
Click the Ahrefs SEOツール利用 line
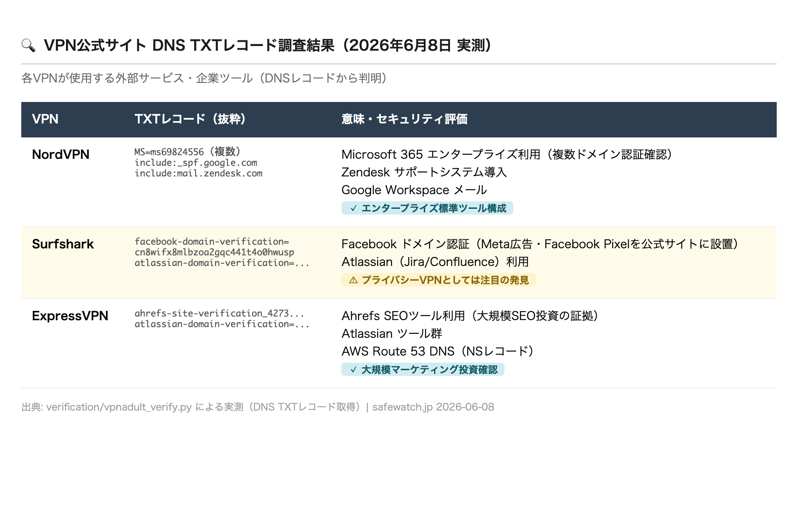coord(471,316)
